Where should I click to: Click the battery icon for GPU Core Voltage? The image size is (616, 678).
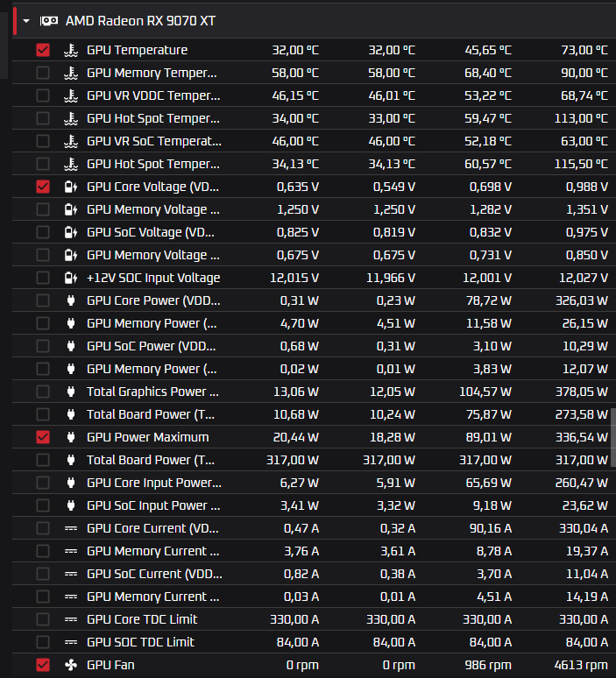point(71,187)
